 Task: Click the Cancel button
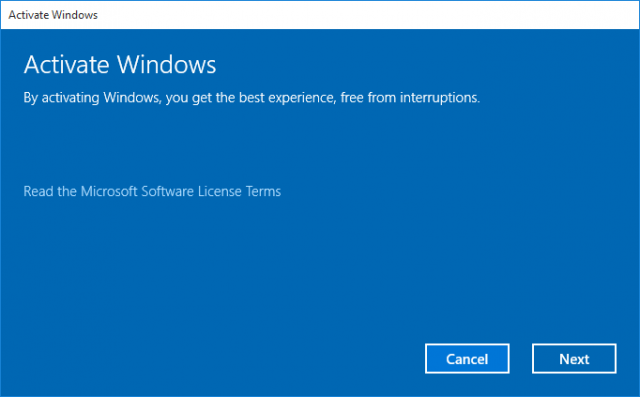[x=467, y=359]
